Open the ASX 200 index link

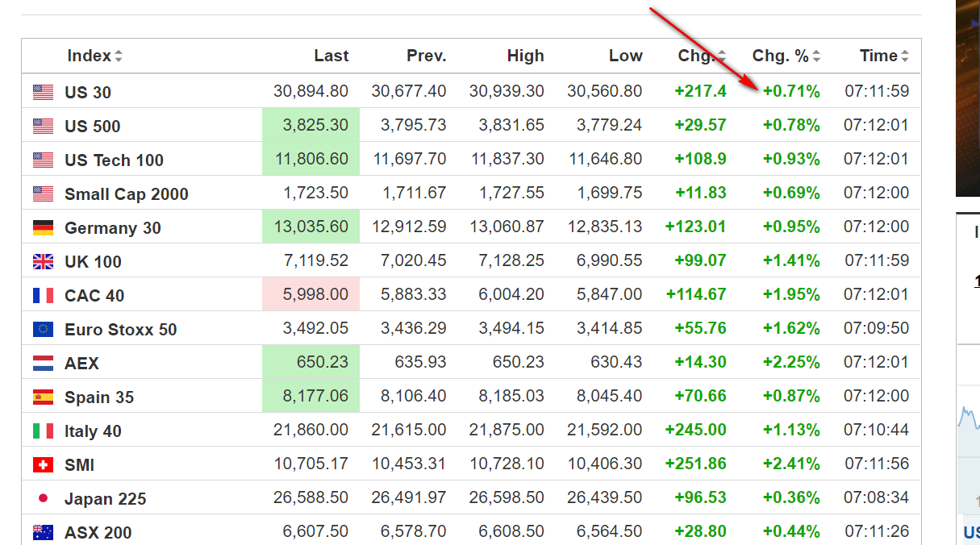coord(98,532)
